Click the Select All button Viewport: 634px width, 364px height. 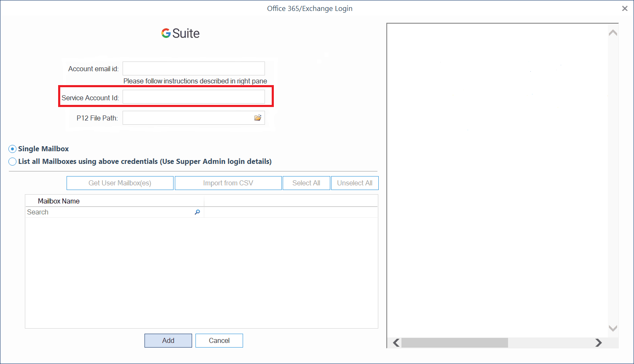[306, 183]
